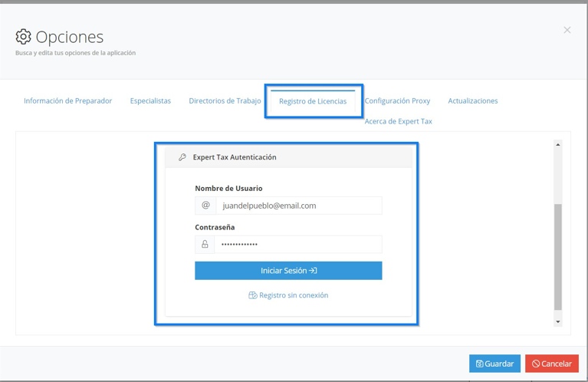
Task: Open the Acerca de Expert Tax tab
Action: pos(398,121)
